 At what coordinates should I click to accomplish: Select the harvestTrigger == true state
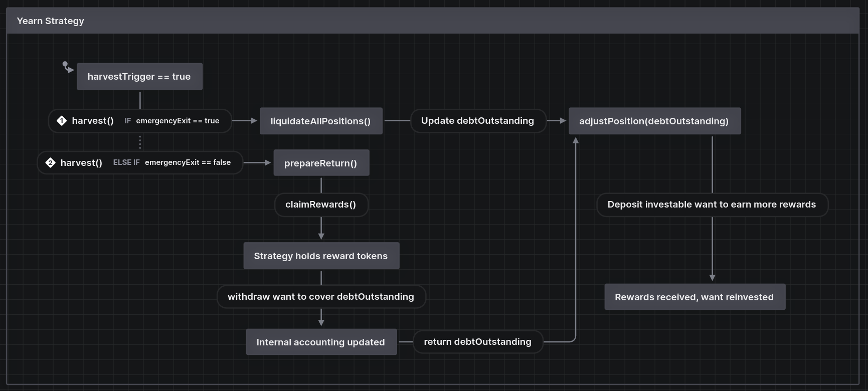(139, 77)
